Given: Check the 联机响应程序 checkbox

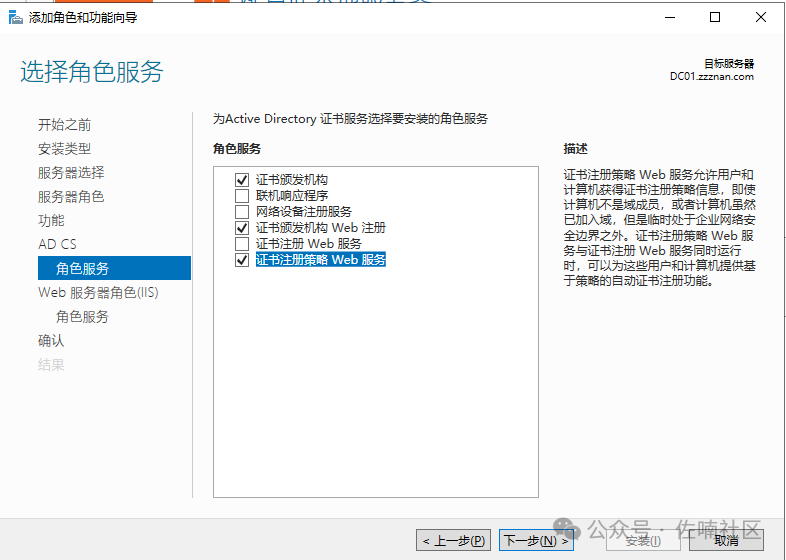Looking at the screenshot, I should coord(242,196).
